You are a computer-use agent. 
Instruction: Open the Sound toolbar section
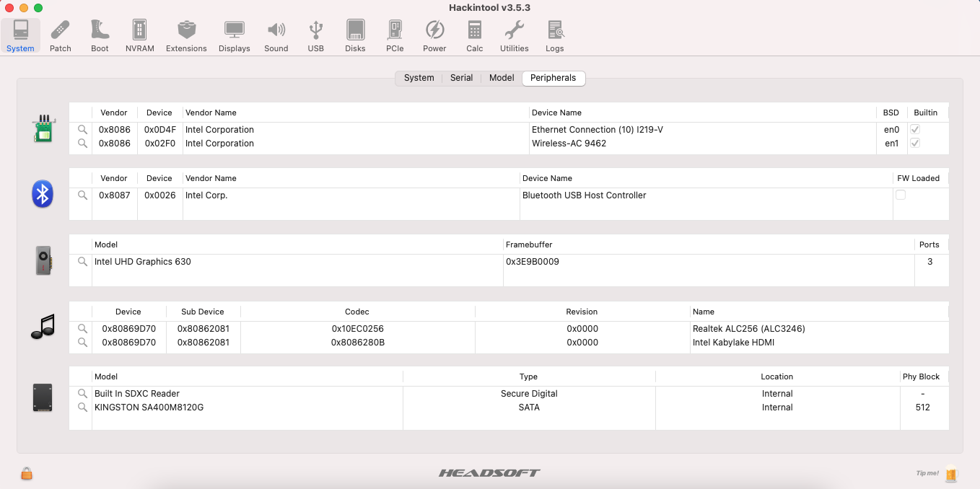pos(276,35)
